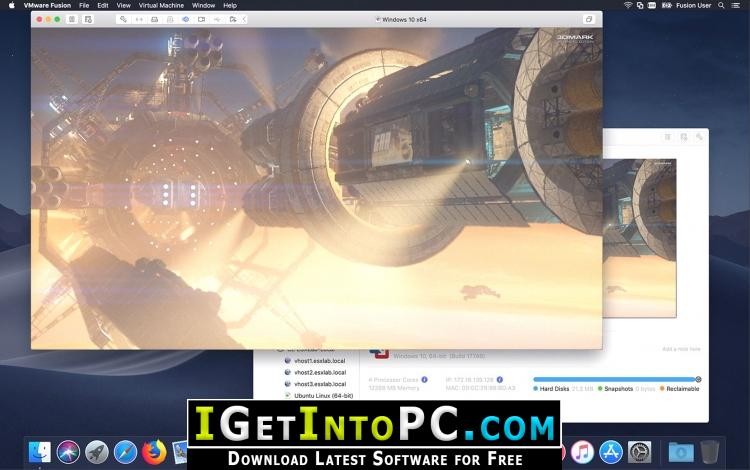
Task: Click the pause/suspend icon in VM toolbar
Action: click(x=72, y=19)
